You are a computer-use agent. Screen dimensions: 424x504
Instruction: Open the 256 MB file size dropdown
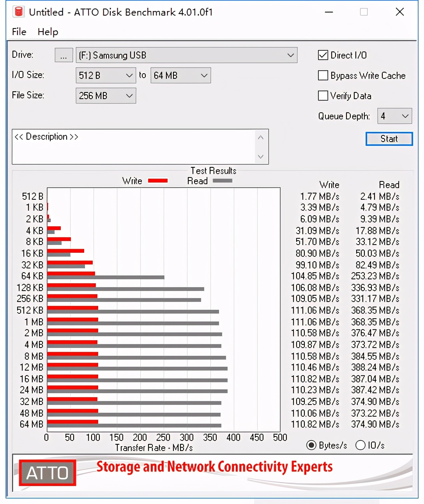(x=106, y=96)
